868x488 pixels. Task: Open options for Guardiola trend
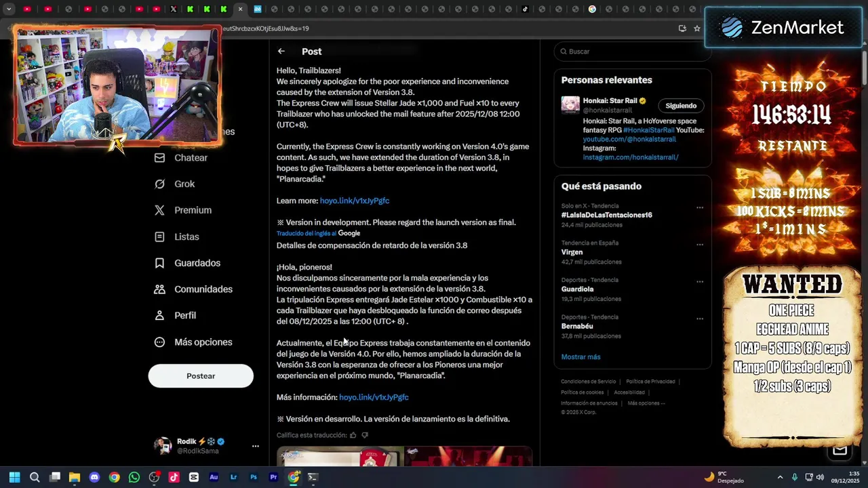pyautogui.click(x=700, y=282)
